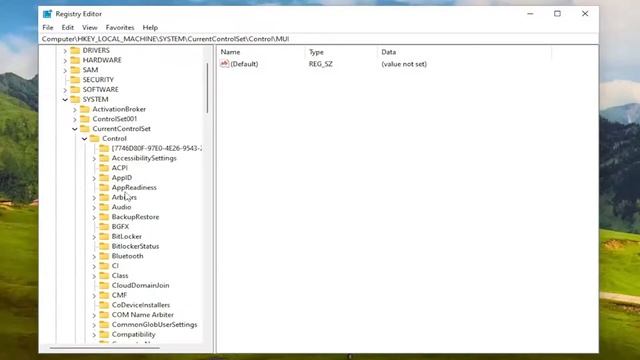Click the REG_SZ type cell

click(321, 64)
